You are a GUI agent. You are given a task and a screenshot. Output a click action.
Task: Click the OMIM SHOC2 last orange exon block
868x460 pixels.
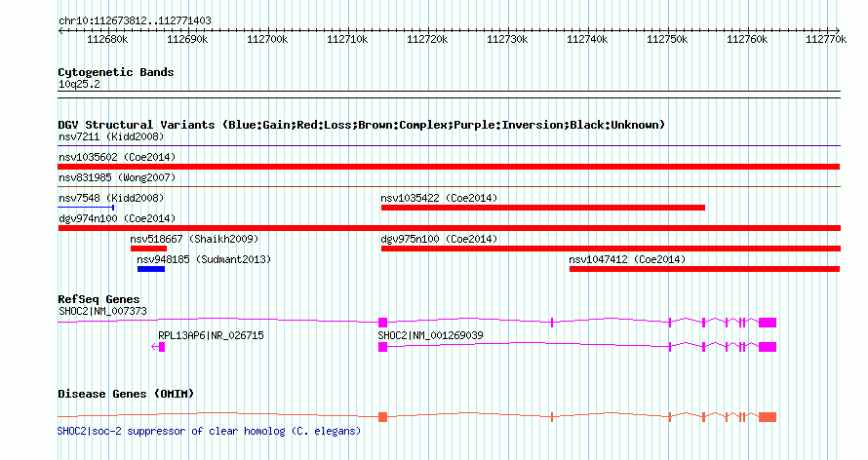768,417
